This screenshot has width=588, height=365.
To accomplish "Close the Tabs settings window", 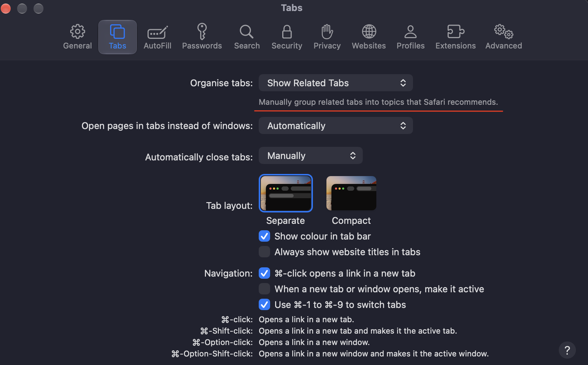I will (6, 8).
